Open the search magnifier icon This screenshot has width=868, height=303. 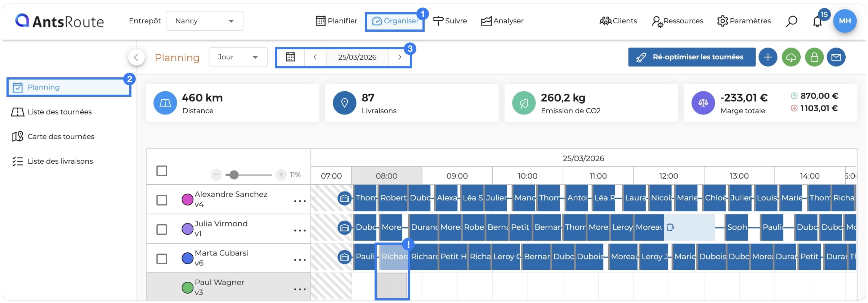(x=791, y=21)
